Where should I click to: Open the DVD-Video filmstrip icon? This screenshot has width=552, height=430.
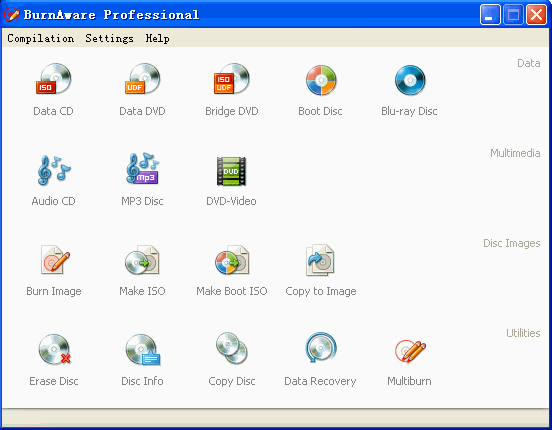[231, 171]
